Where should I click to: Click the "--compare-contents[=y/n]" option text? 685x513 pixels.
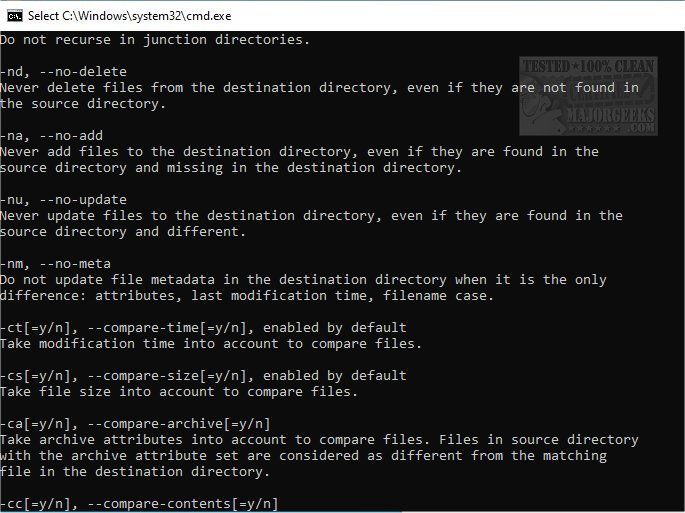click(182, 503)
